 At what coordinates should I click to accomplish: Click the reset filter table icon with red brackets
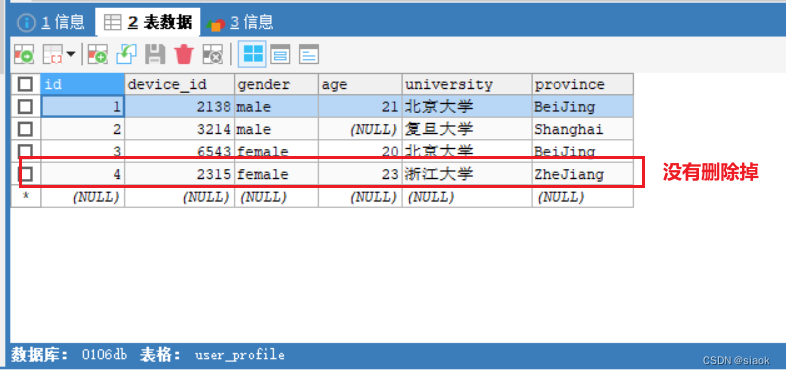(x=53, y=54)
